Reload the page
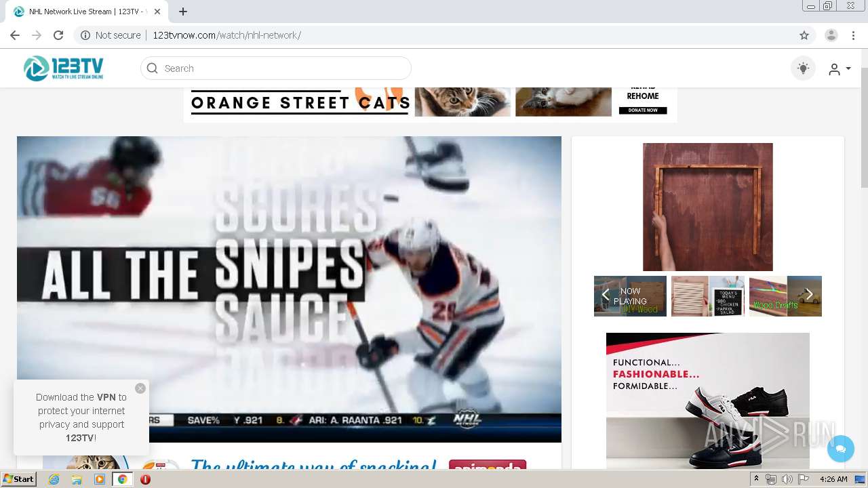The image size is (868, 488). click(x=58, y=35)
